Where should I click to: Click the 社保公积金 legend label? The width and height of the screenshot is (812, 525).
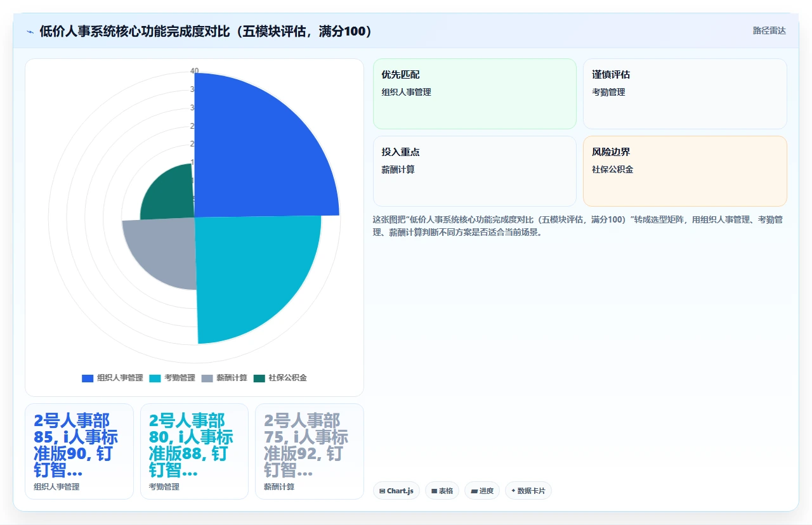click(287, 378)
